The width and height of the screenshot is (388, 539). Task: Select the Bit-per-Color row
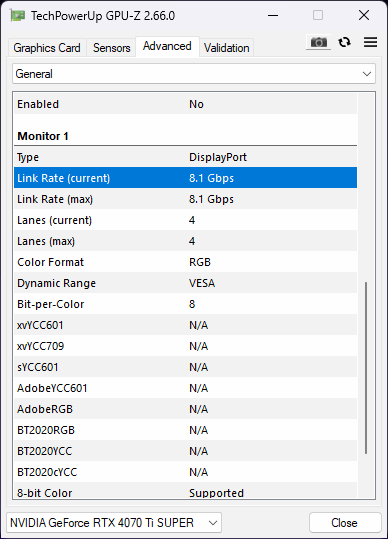tap(186, 304)
